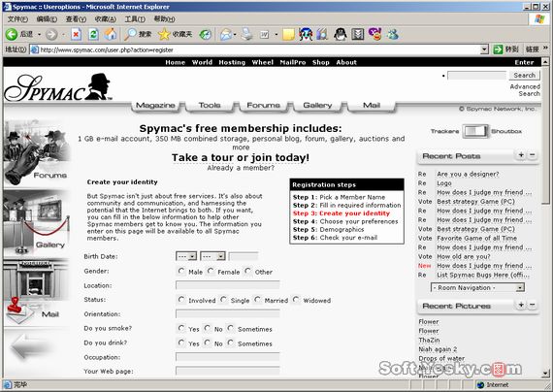This screenshot has height=392, width=553.
Task: Open the Hosting link in top bar
Action: (232, 62)
